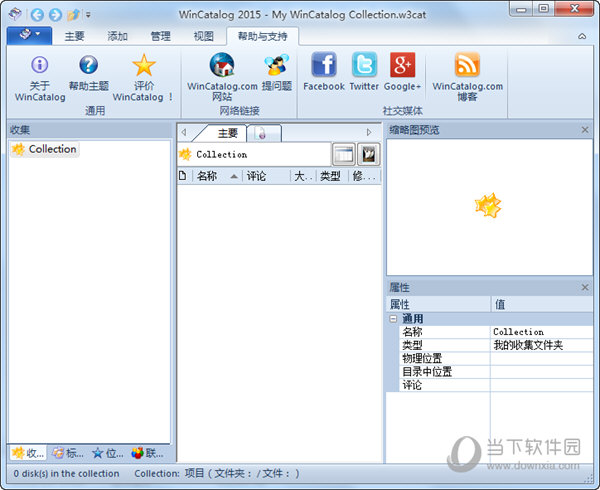
Task: Open the 帮助与支持 ribbon tab
Action: tap(262, 36)
